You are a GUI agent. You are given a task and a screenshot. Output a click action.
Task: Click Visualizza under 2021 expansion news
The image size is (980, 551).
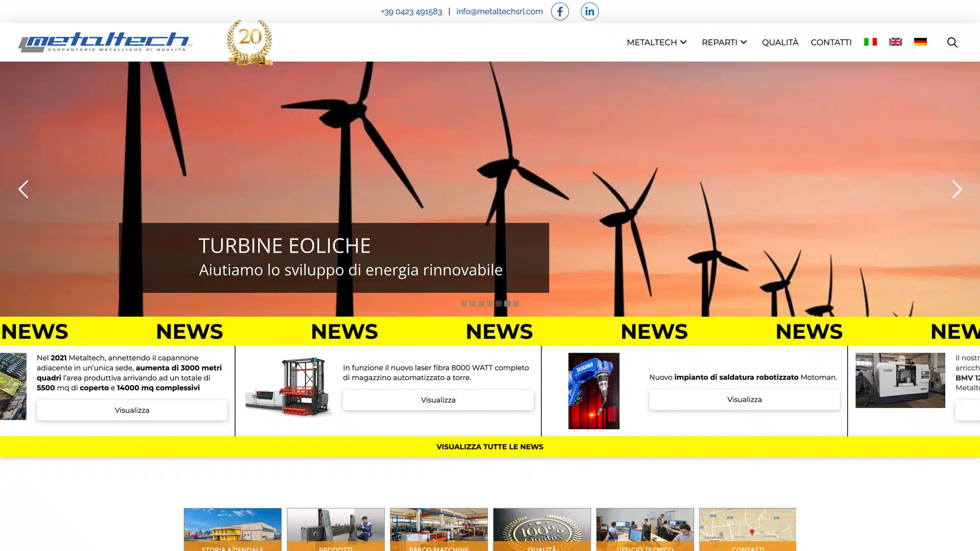pos(132,410)
